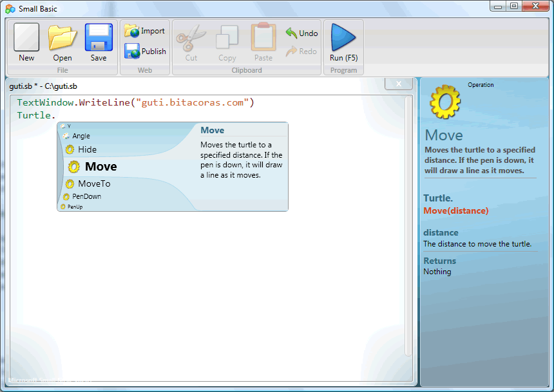Run the program with the Run (F5) arrow
Screen dimensions: 554x392
point(343,40)
